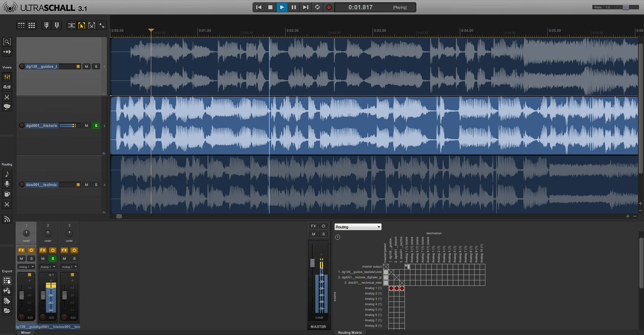644x335 pixels.
Task: Solo track dos001__technic in track panel
Action: (96, 185)
